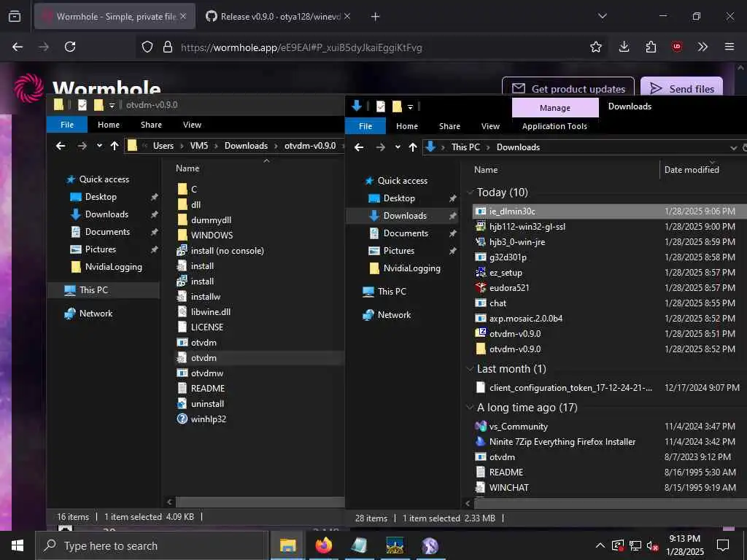Click the network tray icon

[635, 545]
